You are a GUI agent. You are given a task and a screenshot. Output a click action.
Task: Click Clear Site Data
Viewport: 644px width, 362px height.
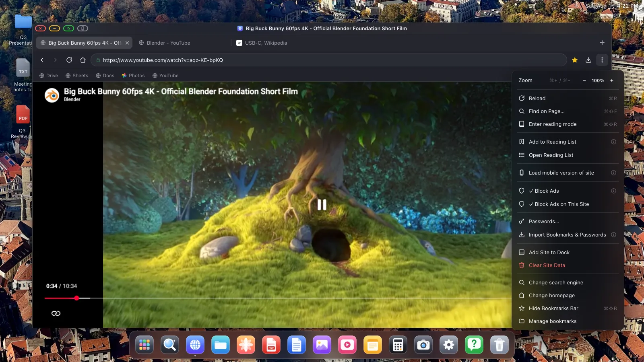[x=568, y=265]
